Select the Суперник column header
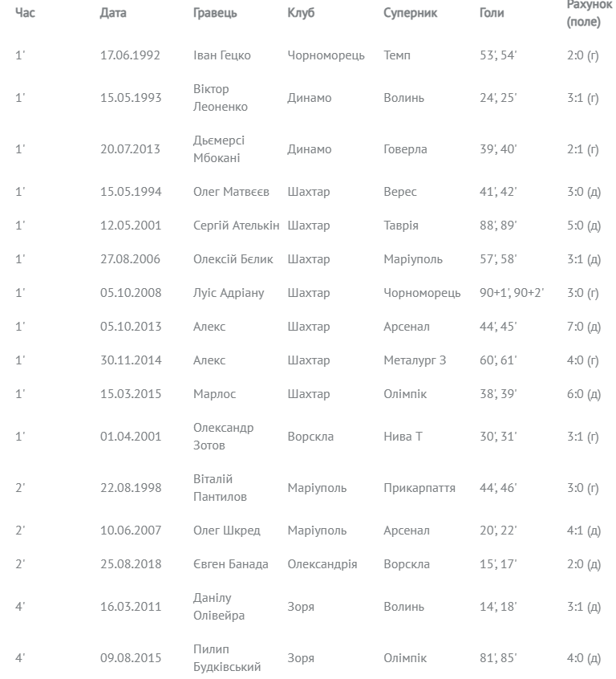This screenshot has width=616, height=679. [x=411, y=14]
